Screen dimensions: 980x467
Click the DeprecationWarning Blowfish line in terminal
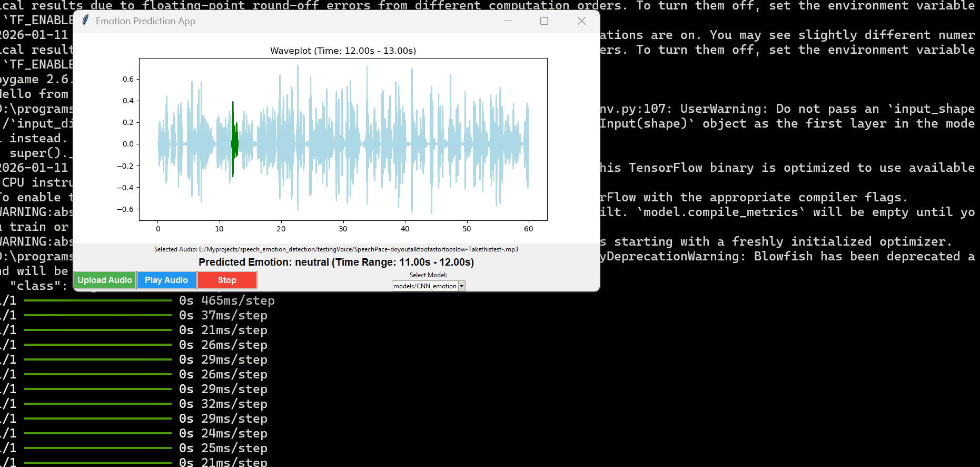pos(787,256)
